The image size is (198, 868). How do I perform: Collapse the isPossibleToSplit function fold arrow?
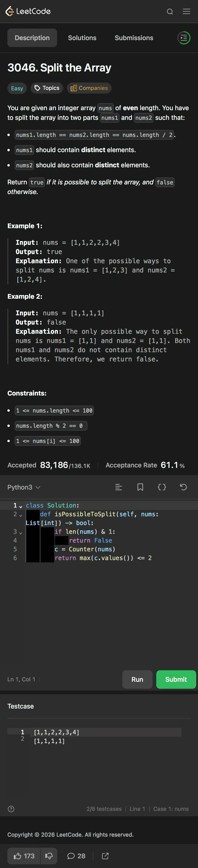[21, 515]
